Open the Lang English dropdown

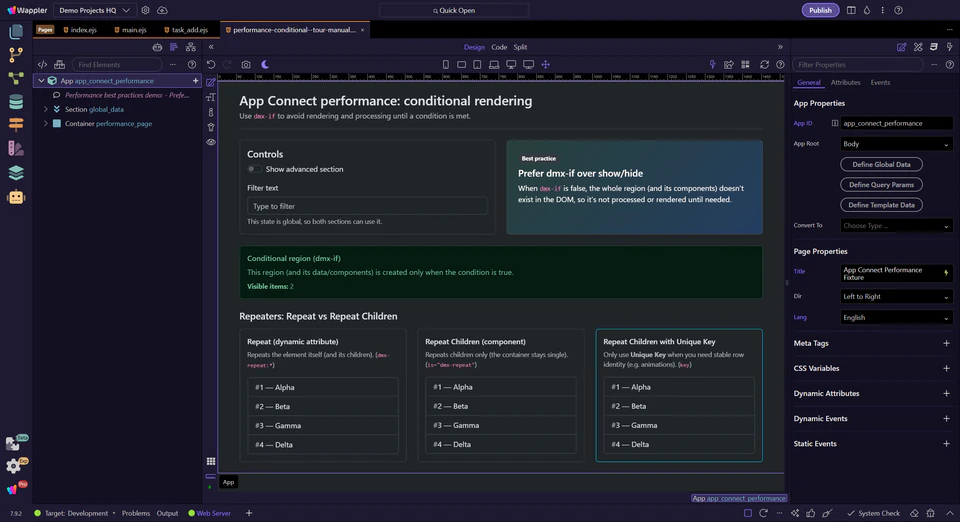pyautogui.click(x=896, y=318)
